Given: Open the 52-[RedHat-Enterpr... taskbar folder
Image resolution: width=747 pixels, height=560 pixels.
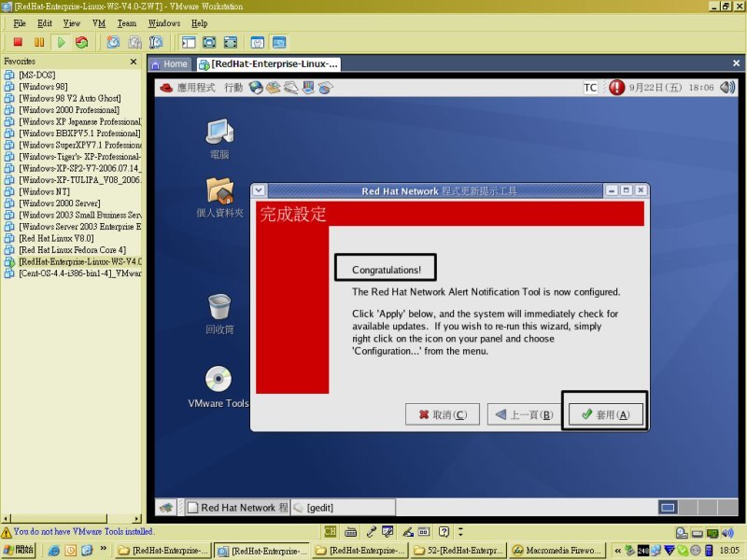Looking at the screenshot, I should (458, 551).
